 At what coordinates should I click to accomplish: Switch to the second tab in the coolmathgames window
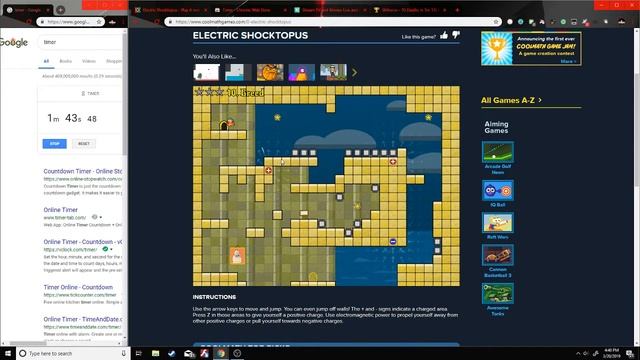coord(251,10)
